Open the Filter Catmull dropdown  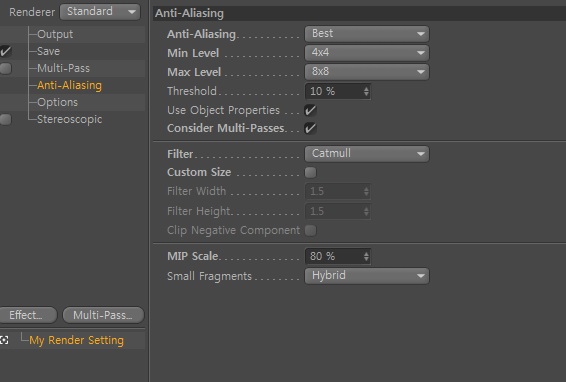click(x=367, y=154)
